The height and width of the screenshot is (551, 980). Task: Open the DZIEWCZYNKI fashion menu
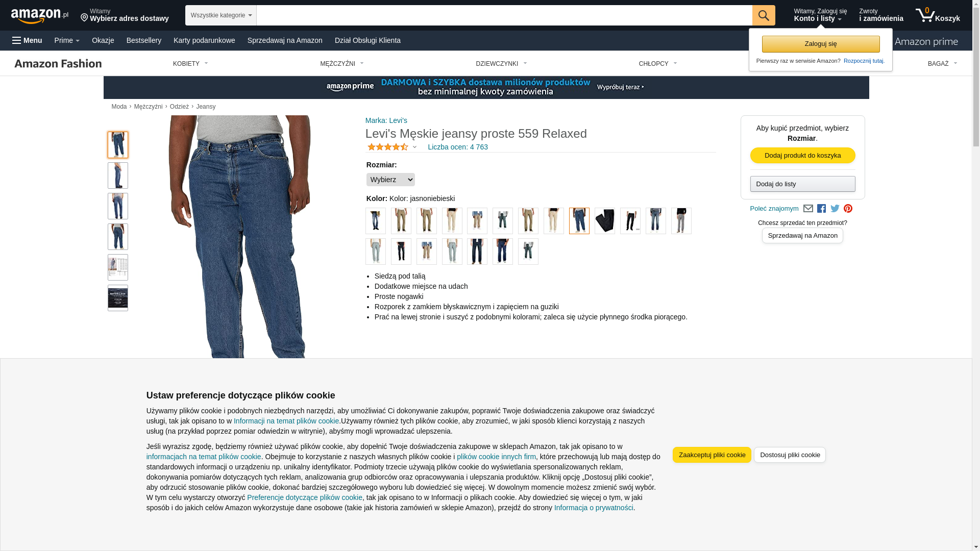point(501,64)
